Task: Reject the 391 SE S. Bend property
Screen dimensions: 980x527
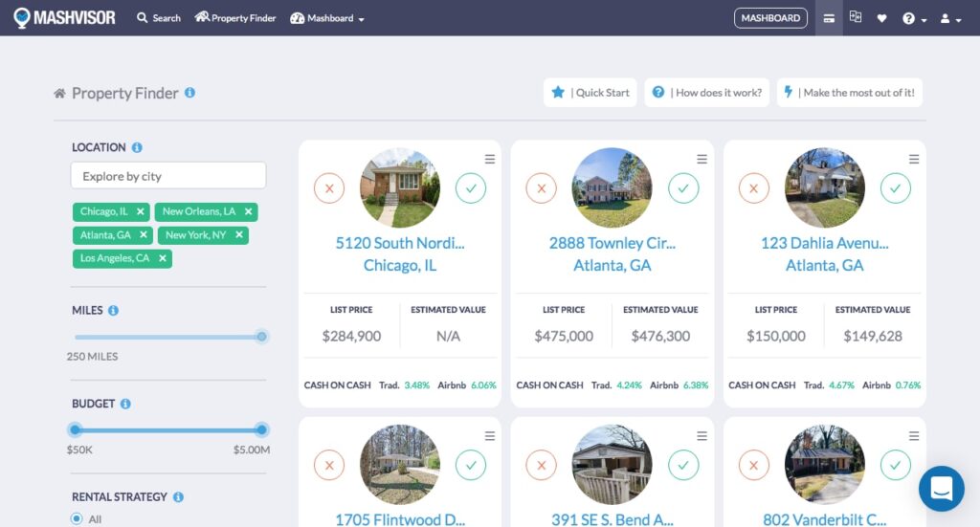Action: 542,465
